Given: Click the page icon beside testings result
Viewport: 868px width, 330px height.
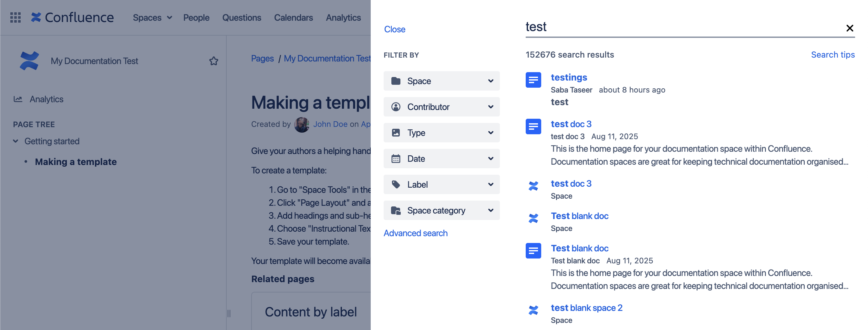Looking at the screenshot, I should click(x=533, y=80).
